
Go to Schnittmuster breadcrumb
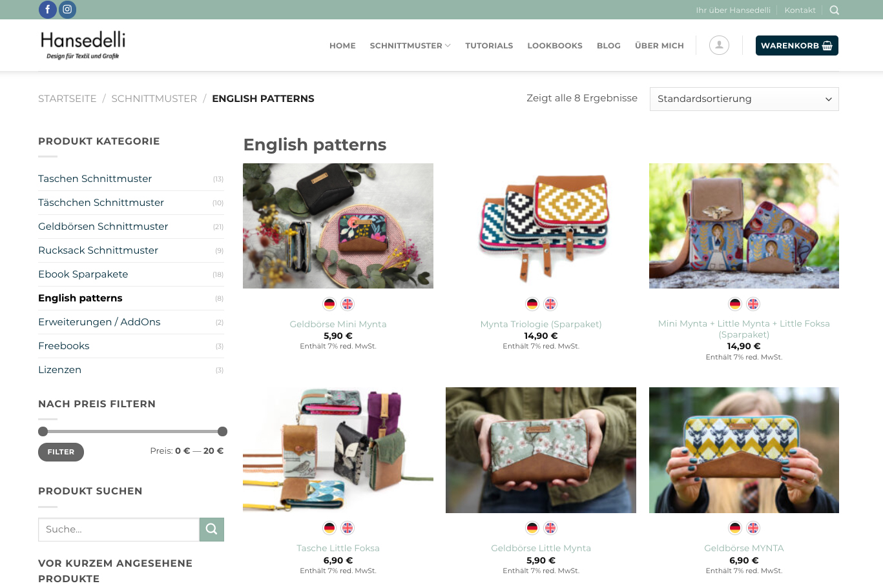click(154, 99)
